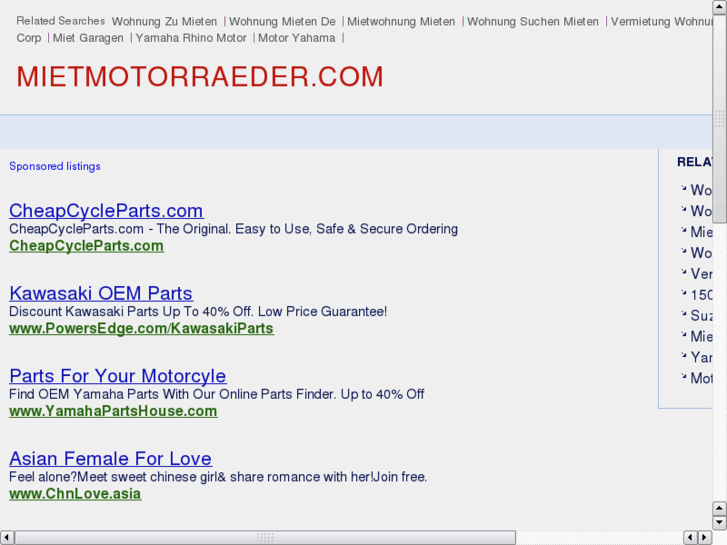Visit the www.PowersEdge.com/KawasakiParts URL
The width and height of the screenshot is (727, 545).
[141, 328]
